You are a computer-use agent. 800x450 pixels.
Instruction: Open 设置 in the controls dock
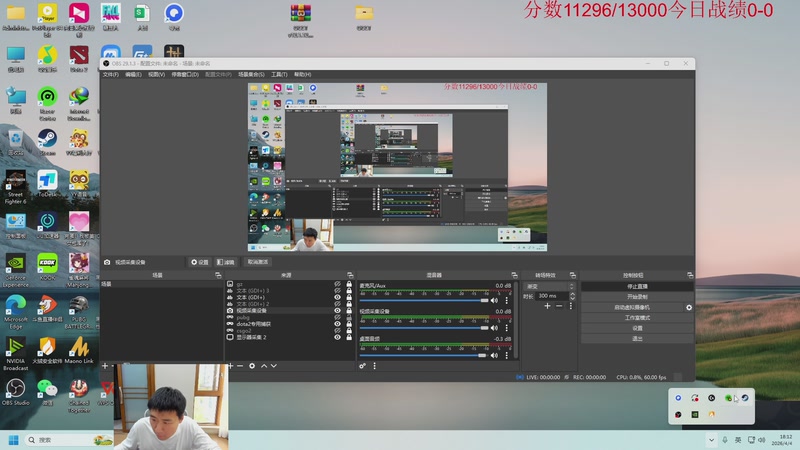(637, 328)
